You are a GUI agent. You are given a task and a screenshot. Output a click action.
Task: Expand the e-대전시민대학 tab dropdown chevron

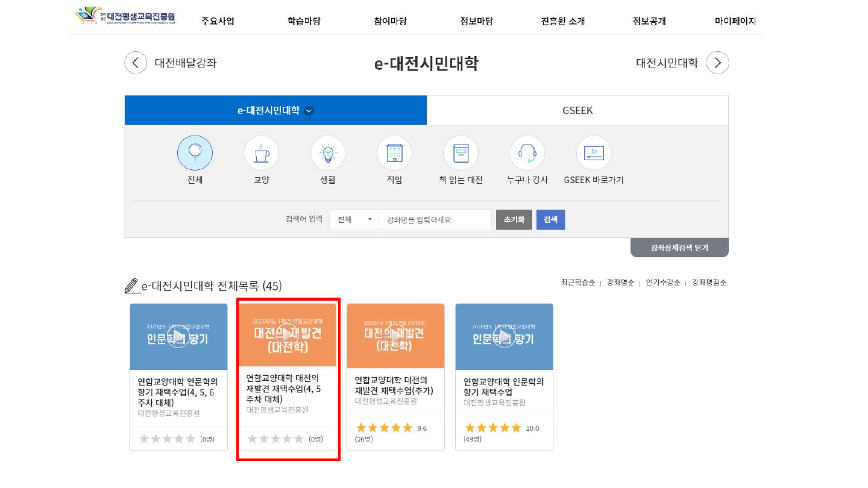point(309,111)
